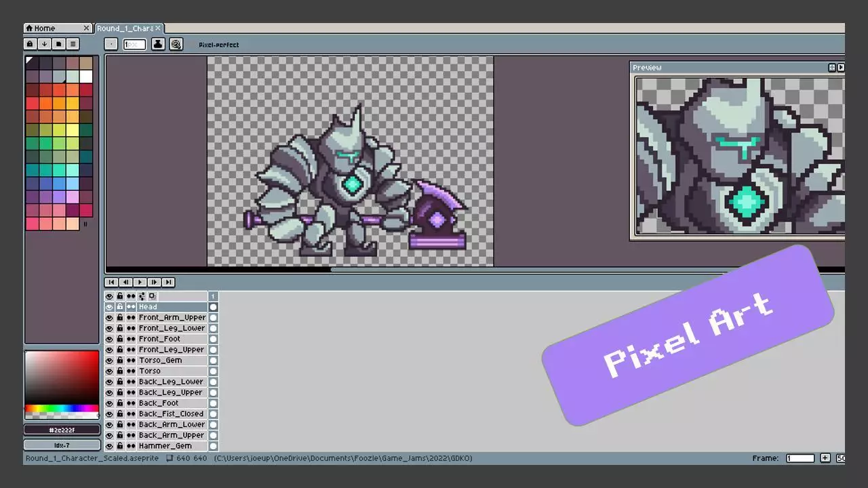Open the ink type selector button

click(157, 44)
